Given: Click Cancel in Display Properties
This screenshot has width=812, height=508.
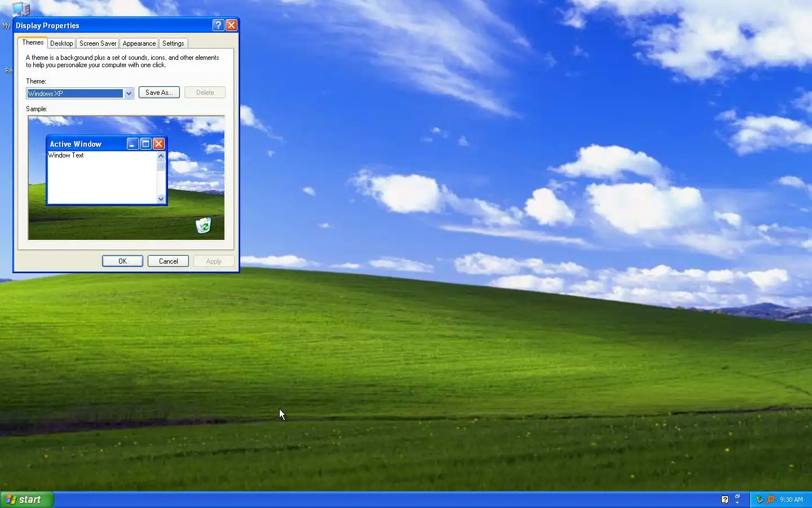Looking at the screenshot, I should [168, 261].
